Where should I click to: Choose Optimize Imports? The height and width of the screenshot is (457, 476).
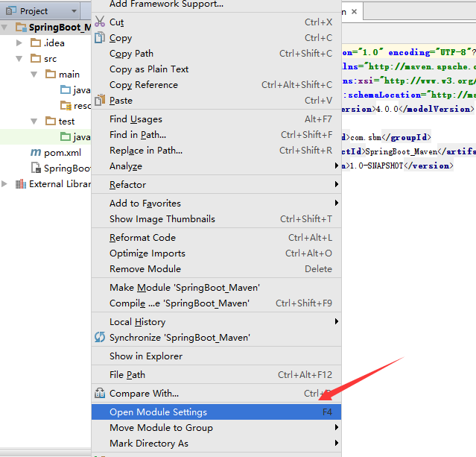(216, 253)
